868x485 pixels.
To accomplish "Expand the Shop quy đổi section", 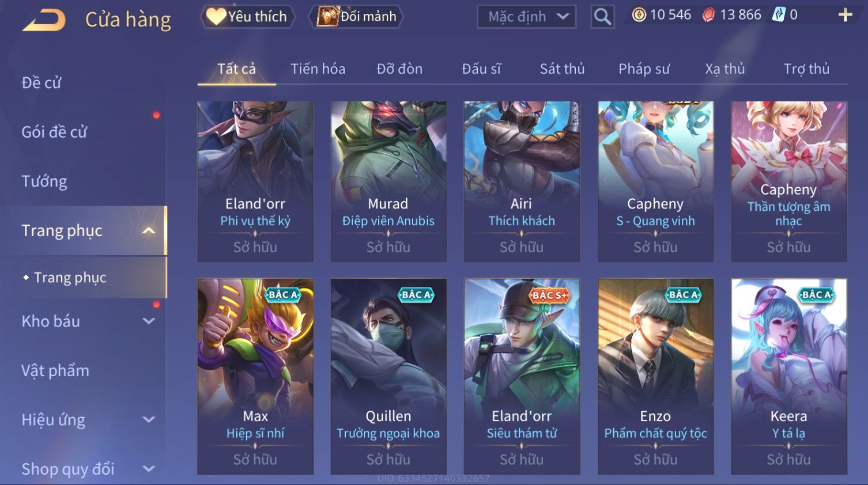I will (149, 469).
